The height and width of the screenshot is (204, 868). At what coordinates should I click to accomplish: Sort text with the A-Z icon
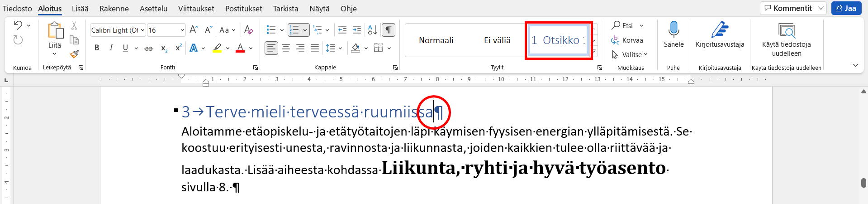click(x=372, y=30)
